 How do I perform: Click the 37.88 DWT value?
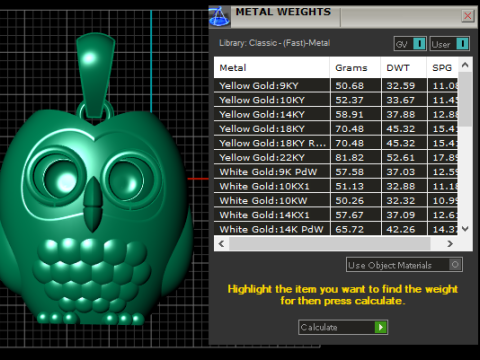point(401,114)
